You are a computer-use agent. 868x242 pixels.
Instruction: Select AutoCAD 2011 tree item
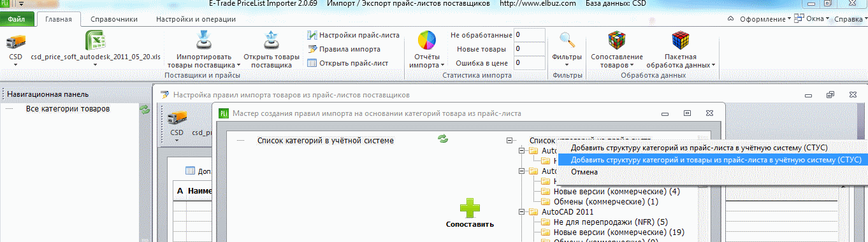tap(567, 211)
